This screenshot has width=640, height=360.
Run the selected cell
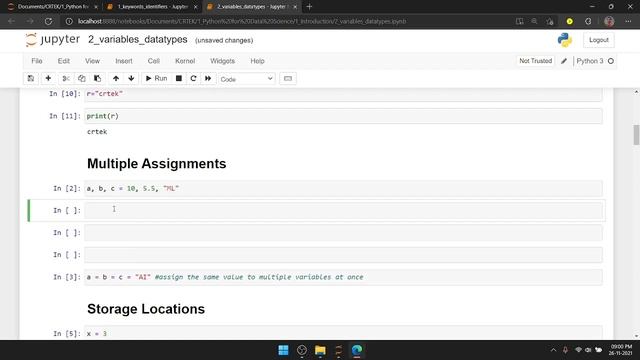156,78
